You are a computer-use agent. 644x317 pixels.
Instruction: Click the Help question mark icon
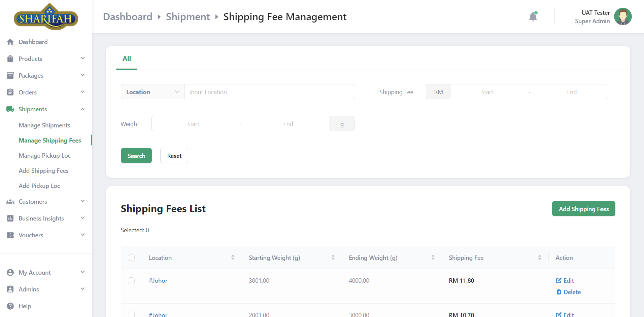point(10,306)
